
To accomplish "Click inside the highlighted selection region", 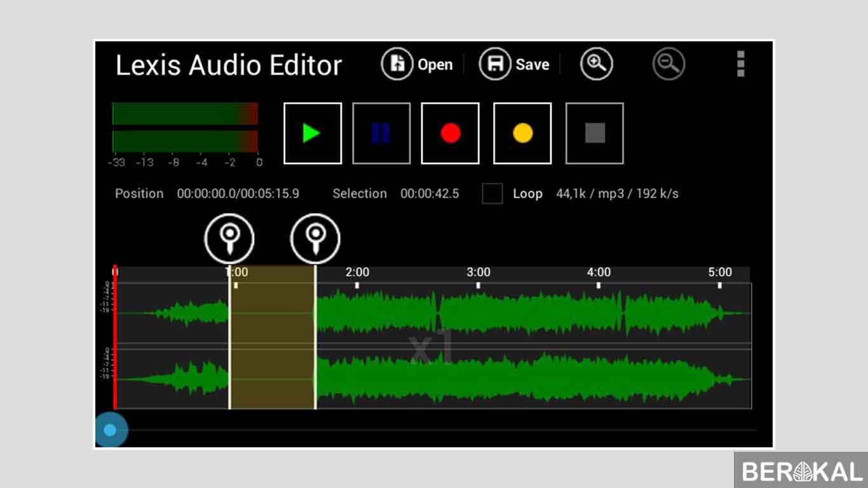I will 273,337.
